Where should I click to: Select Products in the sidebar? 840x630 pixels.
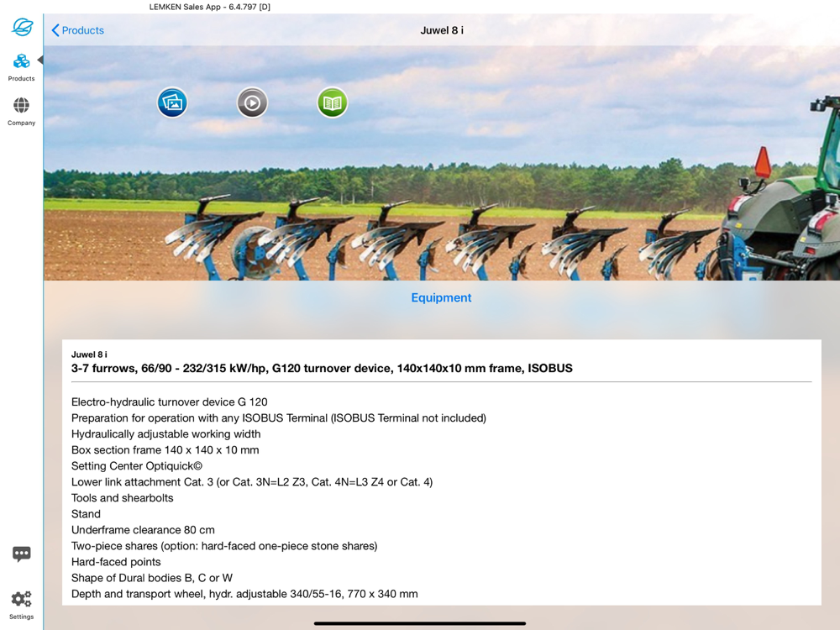(x=22, y=67)
